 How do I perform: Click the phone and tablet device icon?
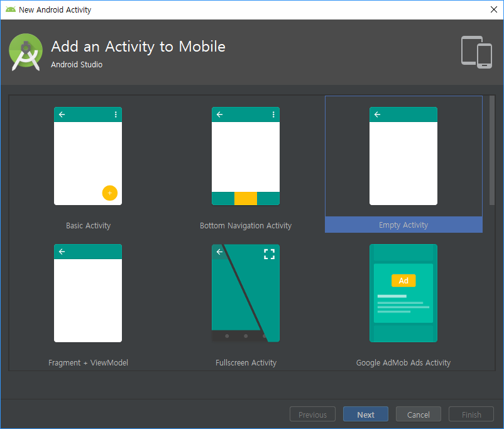[476, 52]
